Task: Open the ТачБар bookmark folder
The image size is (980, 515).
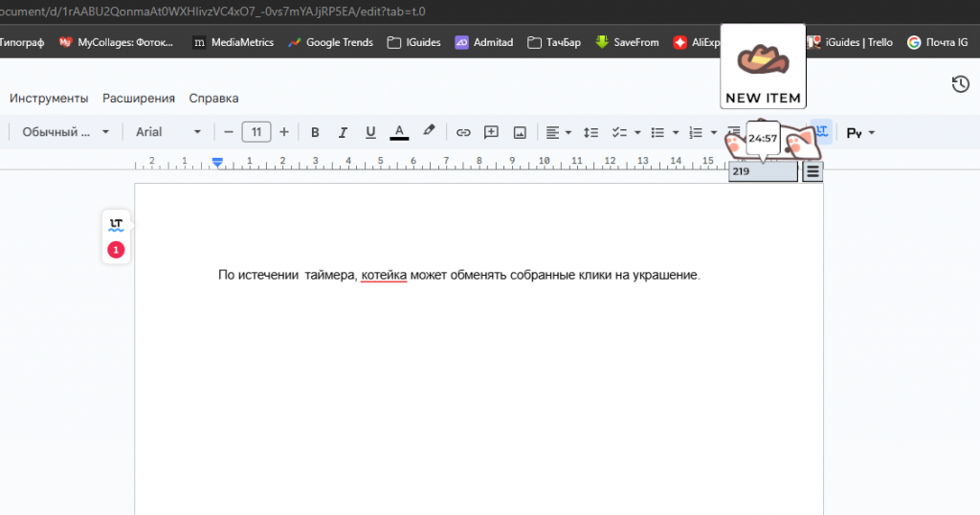Action: coord(554,42)
